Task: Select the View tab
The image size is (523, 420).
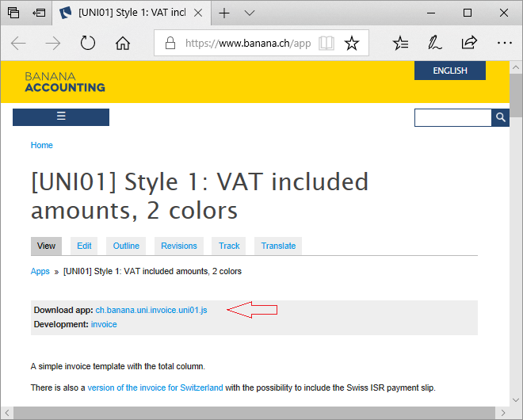Action: [47, 246]
